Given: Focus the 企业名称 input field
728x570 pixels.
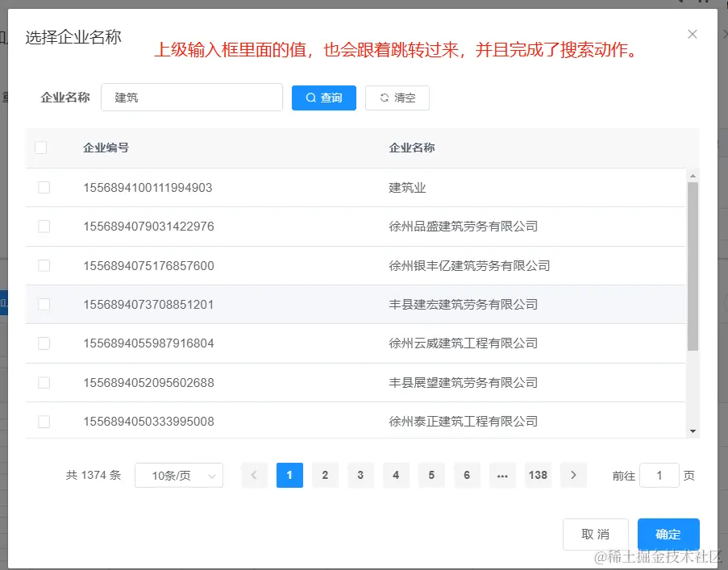Looking at the screenshot, I should click(192, 98).
